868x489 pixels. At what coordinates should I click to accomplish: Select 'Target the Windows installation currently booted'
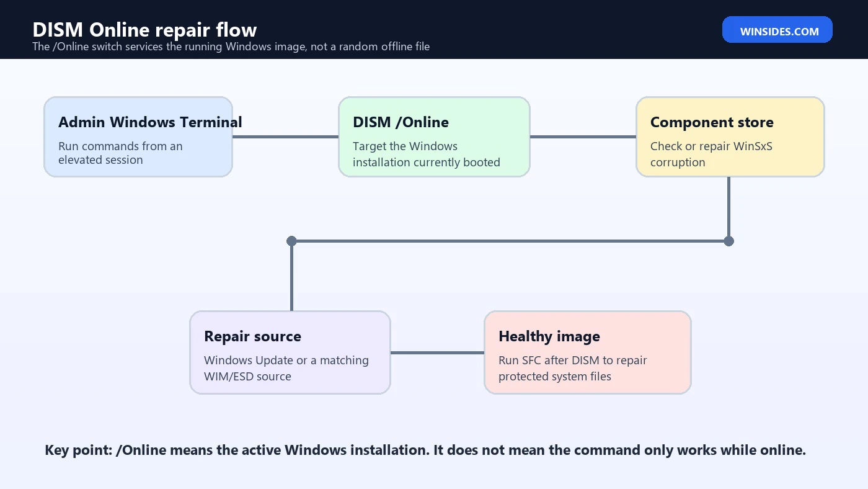coord(427,155)
